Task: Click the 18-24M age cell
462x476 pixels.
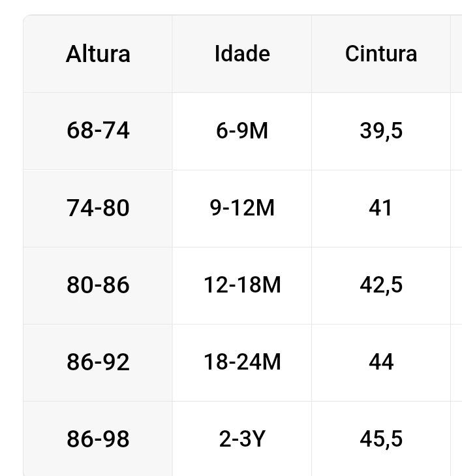Action: pos(242,362)
